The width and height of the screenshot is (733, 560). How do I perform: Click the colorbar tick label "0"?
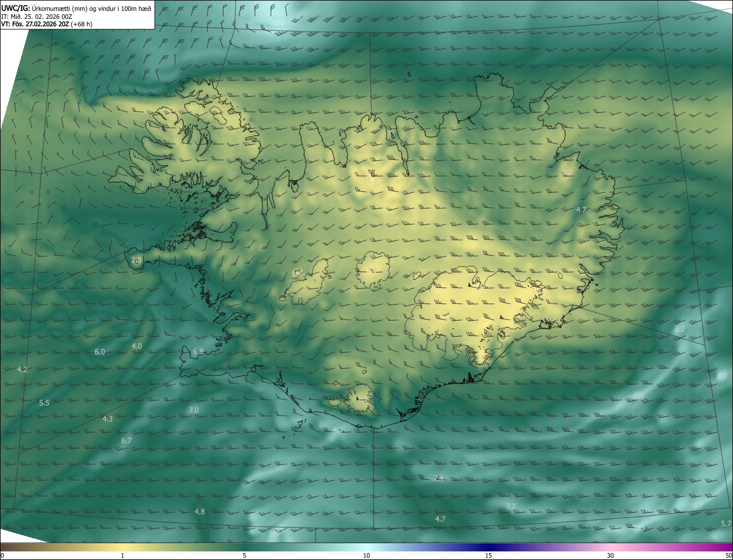point(2,555)
